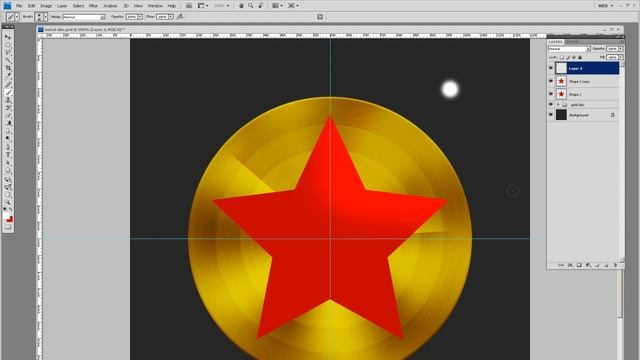Open the Filter menu

tap(93, 6)
